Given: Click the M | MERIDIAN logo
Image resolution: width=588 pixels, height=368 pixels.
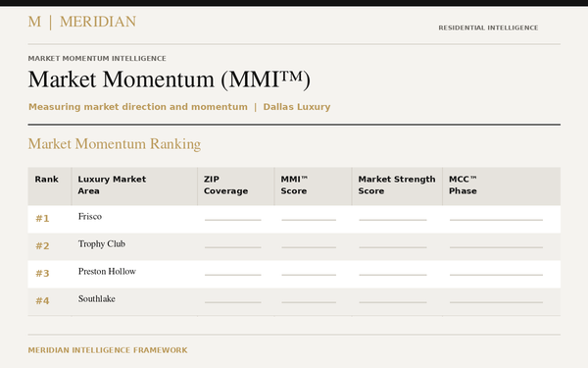Looking at the screenshot, I should 82,22.
